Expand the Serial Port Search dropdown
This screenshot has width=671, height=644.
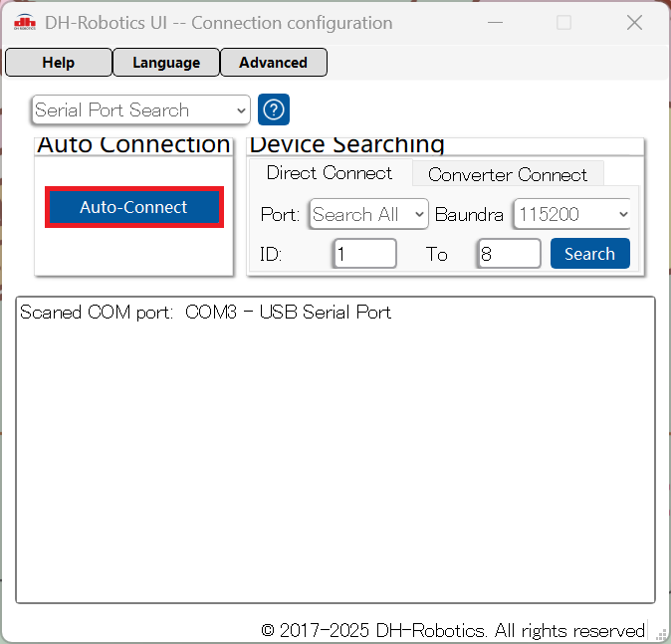[140, 109]
